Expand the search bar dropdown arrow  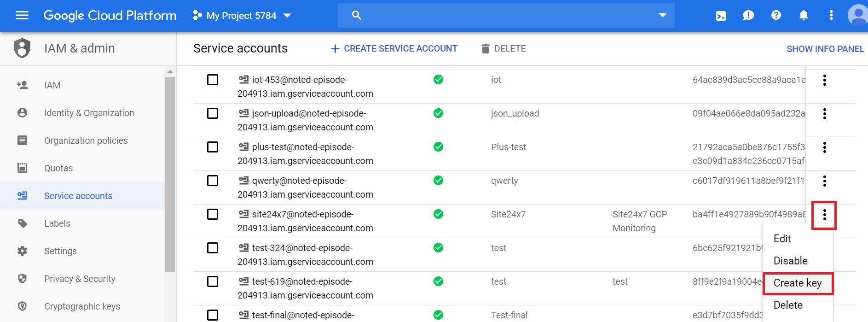[663, 15]
